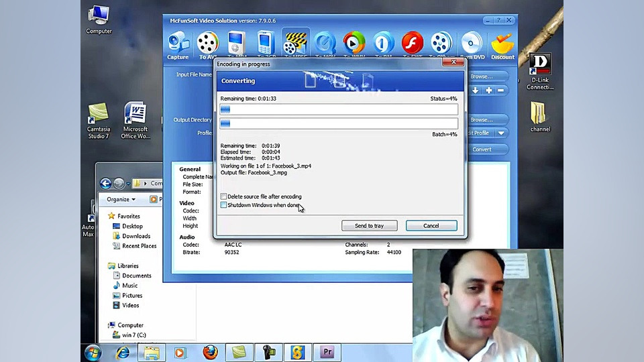Open Microsoft Office Word desktop shortcut
This screenshot has width=644, height=362.
click(x=135, y=121)
